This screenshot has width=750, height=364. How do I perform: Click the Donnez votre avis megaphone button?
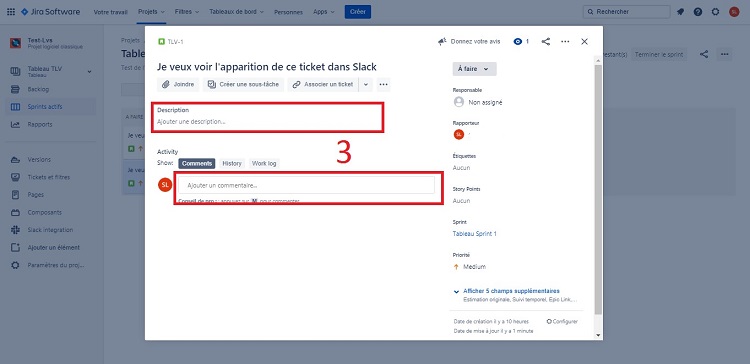tap(469, 42)
